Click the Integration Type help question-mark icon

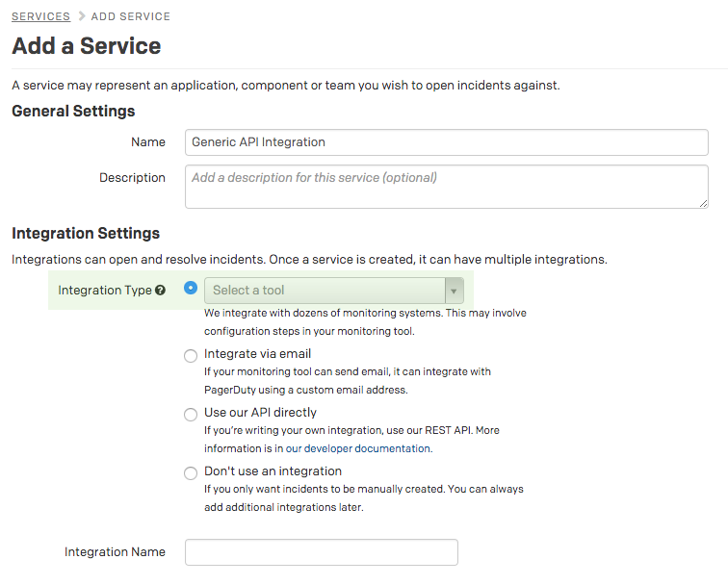pyautogui.click(x=160, y=291)
